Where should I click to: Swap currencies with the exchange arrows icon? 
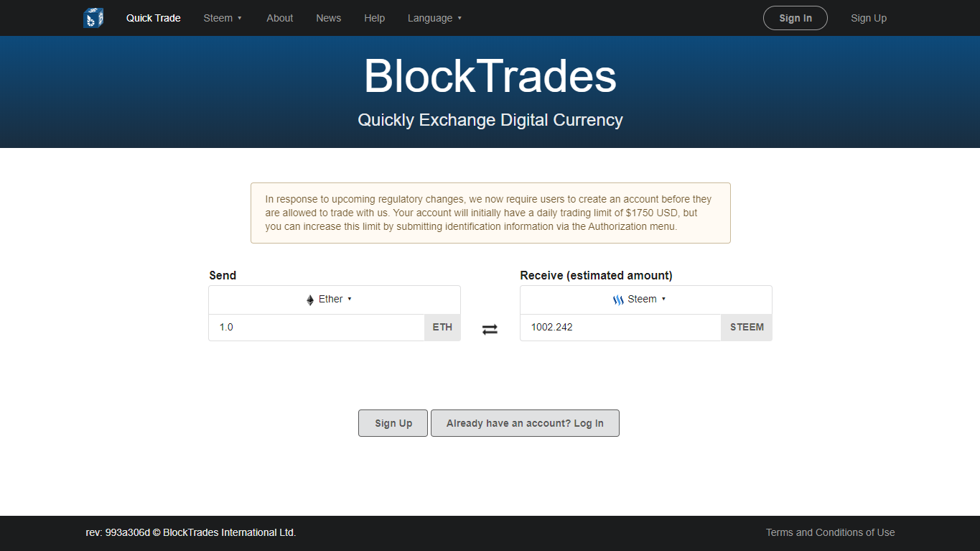coord(490,329)
